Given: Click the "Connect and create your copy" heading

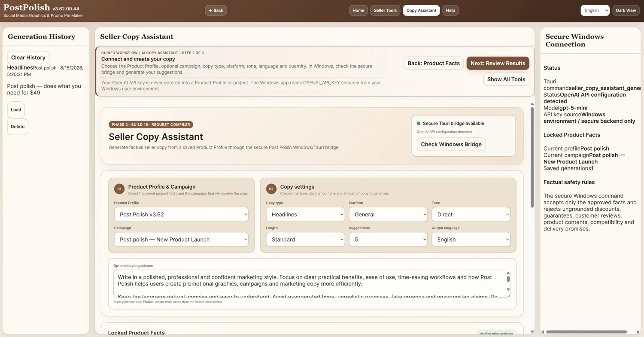Looking at the screenshot, I should pos(138,59).
